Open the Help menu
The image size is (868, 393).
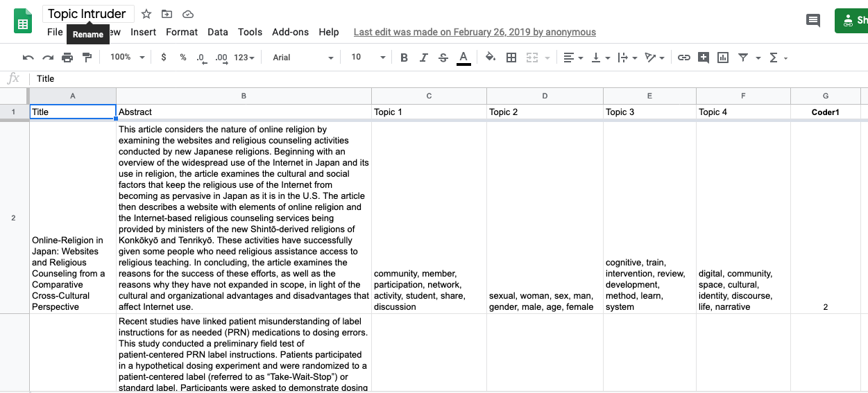329,32
